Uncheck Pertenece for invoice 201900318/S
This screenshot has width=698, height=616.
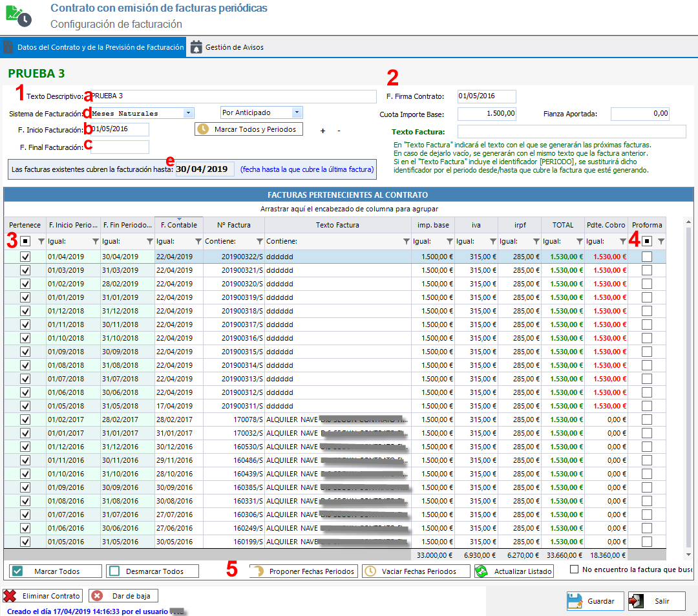pos(25,311)
